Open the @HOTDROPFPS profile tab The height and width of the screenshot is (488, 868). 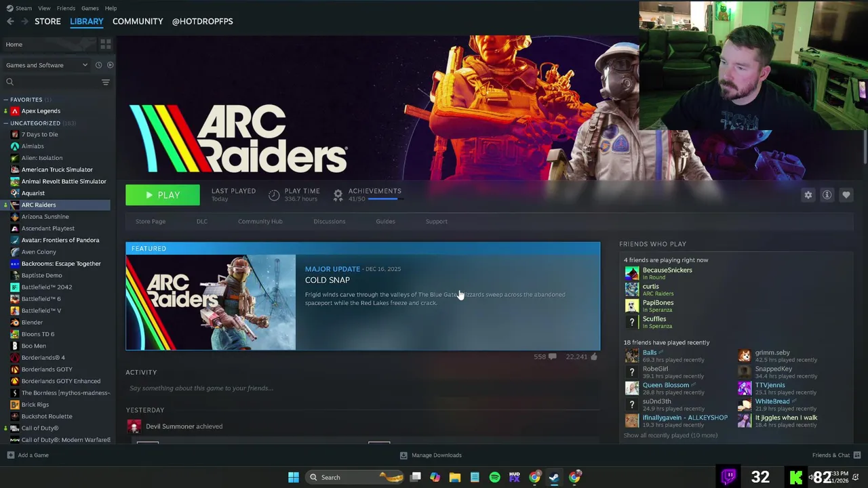pyautogui.click(x=202, y=22)
